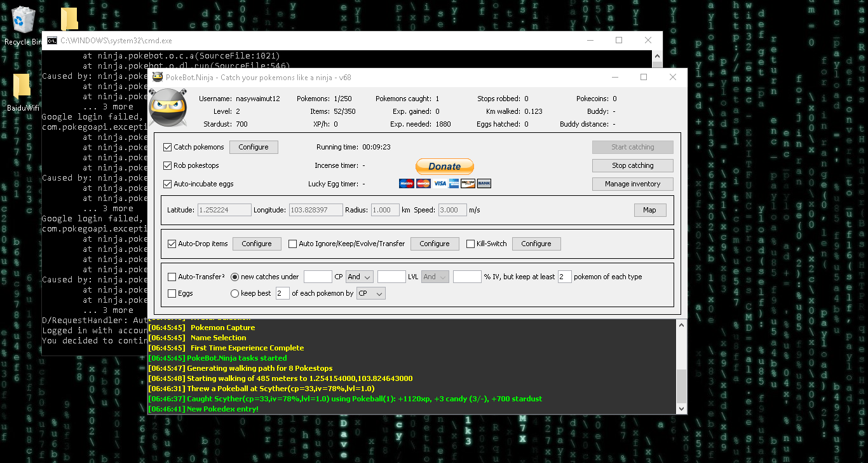Click the Radius input field

(x=385, y=210)
